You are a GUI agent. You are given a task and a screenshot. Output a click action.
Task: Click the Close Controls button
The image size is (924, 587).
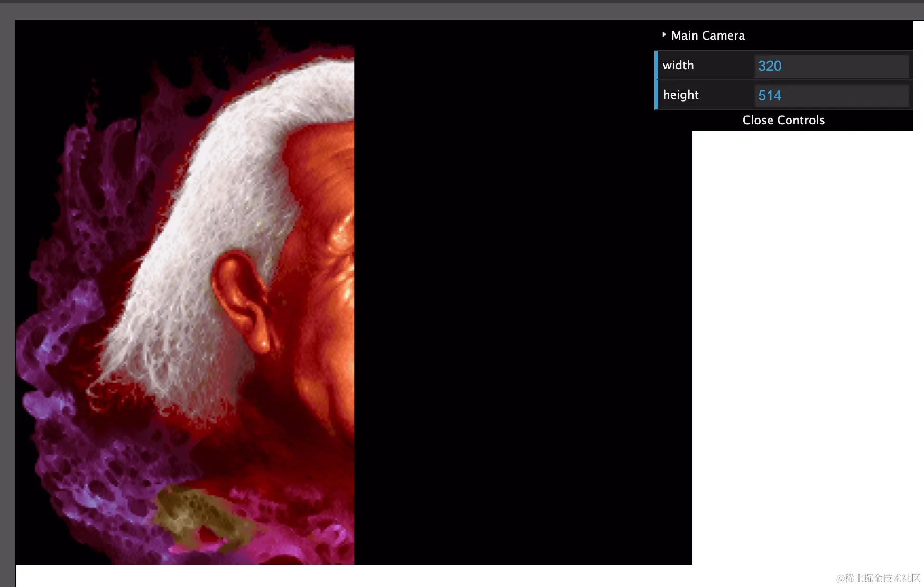click(783, 120)
